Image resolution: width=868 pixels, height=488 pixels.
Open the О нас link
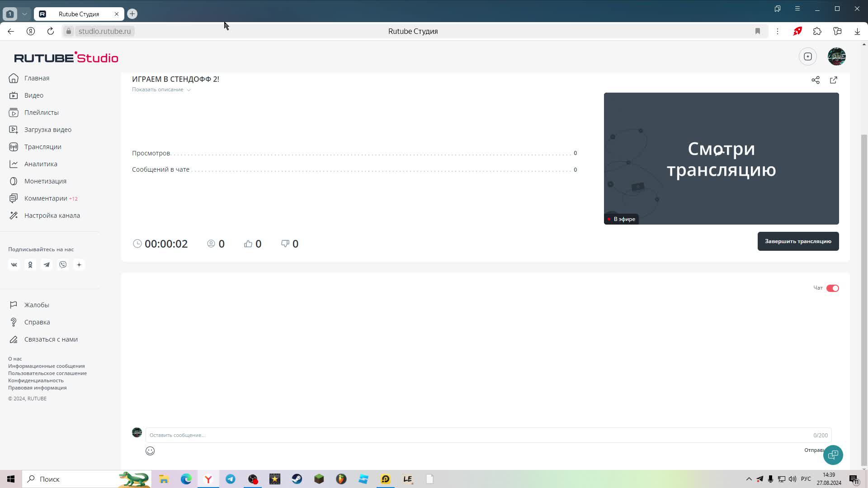pyautogui.click(x=15, y=359)
